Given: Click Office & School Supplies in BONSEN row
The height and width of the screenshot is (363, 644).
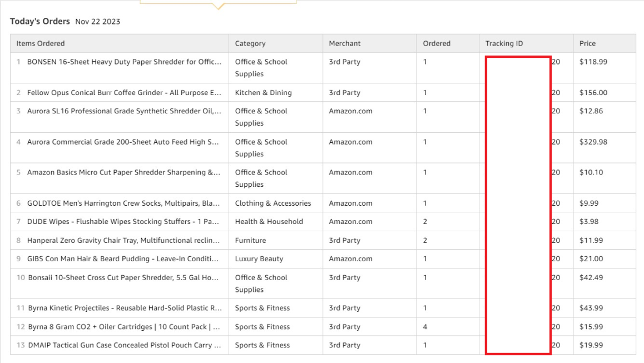Looking at the screenshot, I should (x=261, y=68).
